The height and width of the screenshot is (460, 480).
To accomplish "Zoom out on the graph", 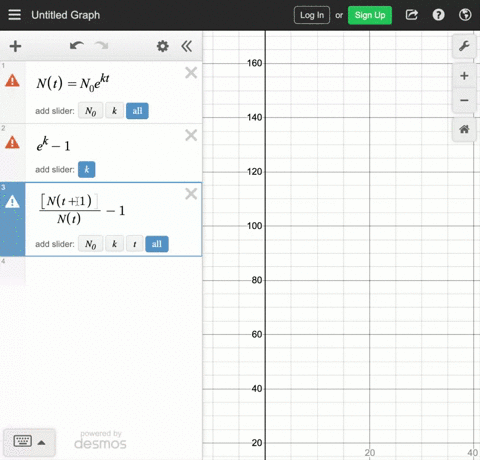I will point(464,100).
